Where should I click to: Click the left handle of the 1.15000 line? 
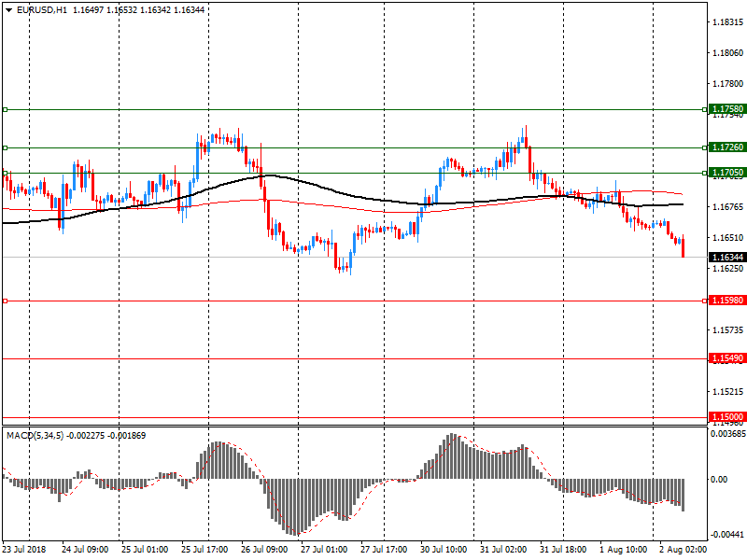pos(5,417)
